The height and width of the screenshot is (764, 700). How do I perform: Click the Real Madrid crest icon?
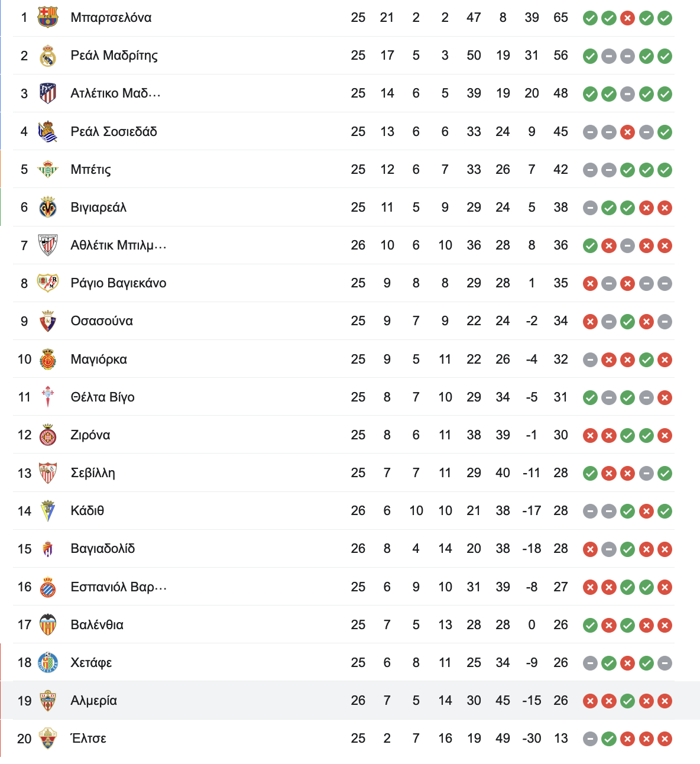[48, 56]
